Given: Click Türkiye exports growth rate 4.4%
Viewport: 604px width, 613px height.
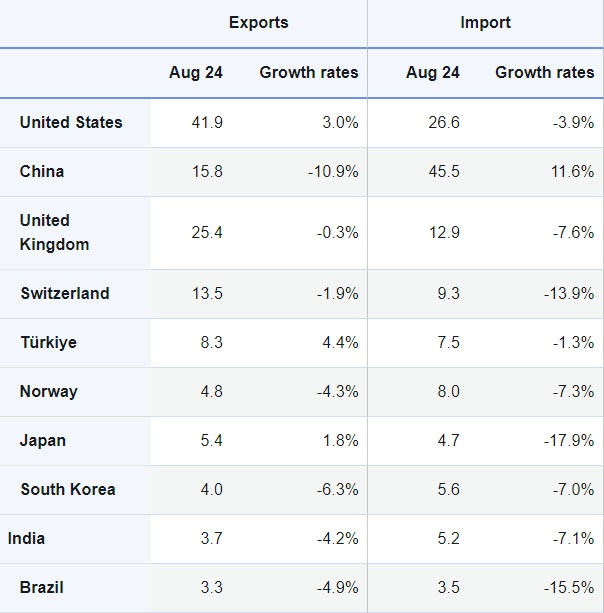Looking at the screenshot, I should point(340,342).
